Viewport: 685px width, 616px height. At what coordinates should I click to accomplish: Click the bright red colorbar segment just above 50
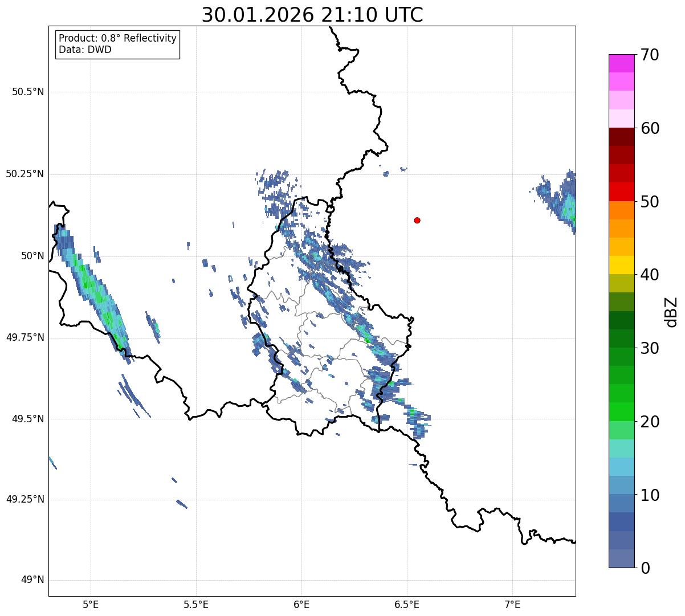(x=621, y=192)
